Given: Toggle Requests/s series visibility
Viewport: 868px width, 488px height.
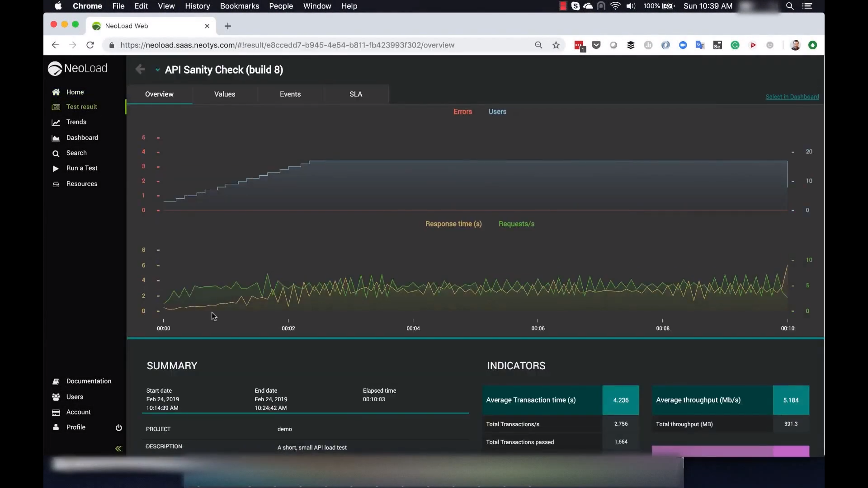Looking at the screenshot, I should click(516, 224).
